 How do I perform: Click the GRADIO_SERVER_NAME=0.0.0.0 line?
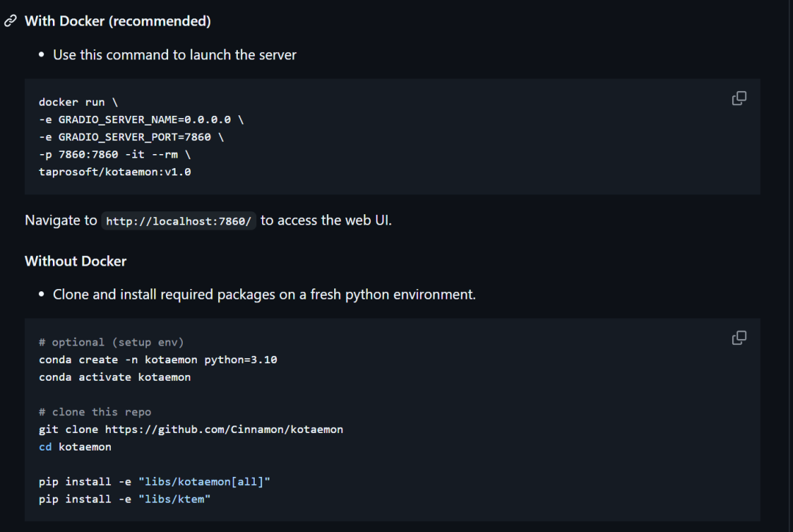(x=141, y=120)
